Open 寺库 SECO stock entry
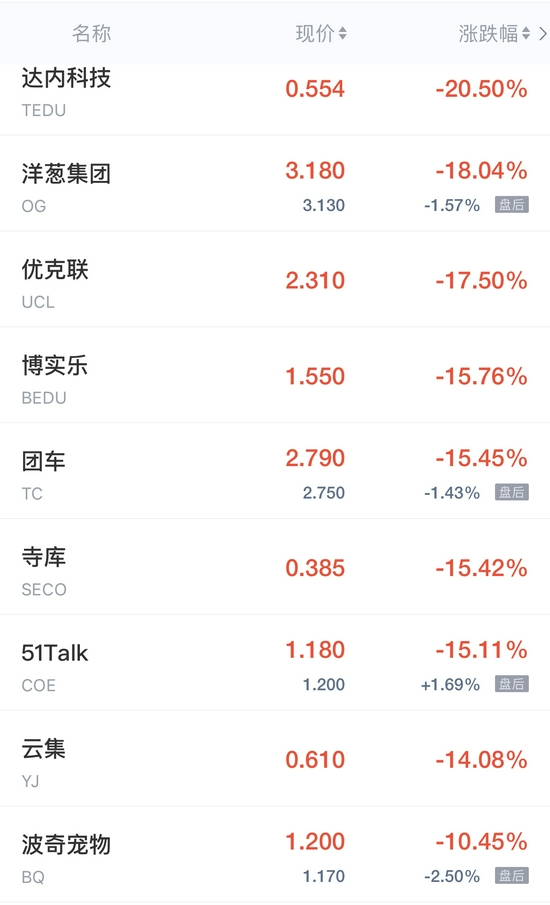 (275, 567)
